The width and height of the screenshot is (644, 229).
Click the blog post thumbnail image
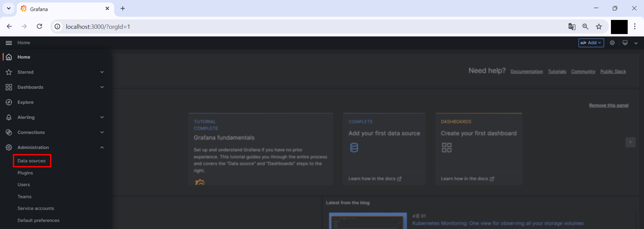(368, 221)
